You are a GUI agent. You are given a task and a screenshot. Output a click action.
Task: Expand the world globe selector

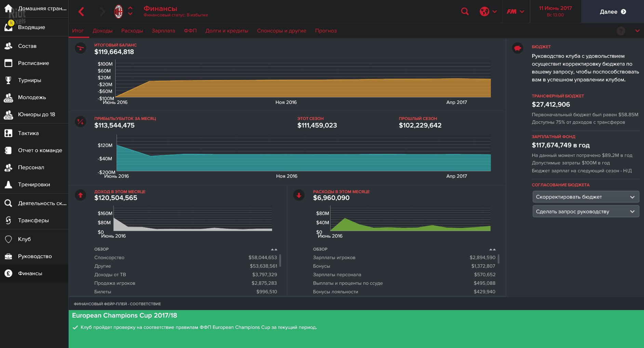click(488, 11)
